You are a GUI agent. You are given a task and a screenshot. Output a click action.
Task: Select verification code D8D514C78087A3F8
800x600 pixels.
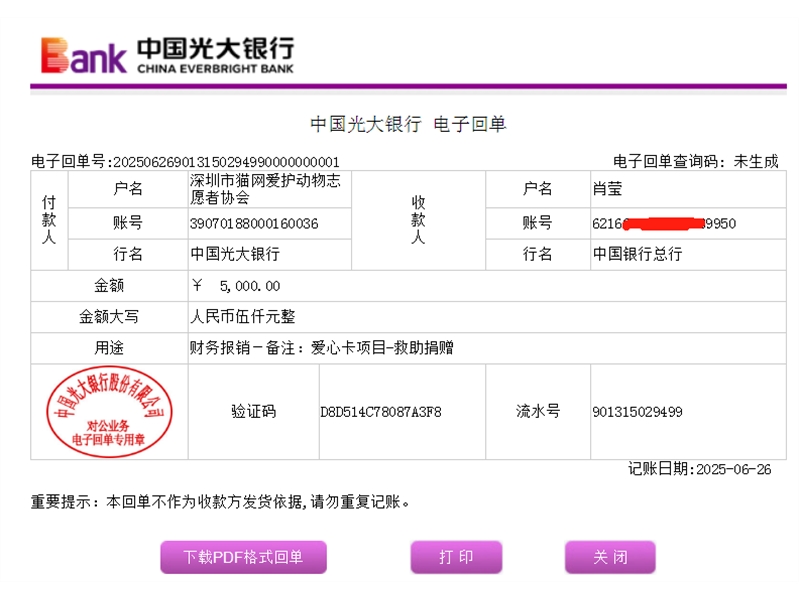[381, 412]
